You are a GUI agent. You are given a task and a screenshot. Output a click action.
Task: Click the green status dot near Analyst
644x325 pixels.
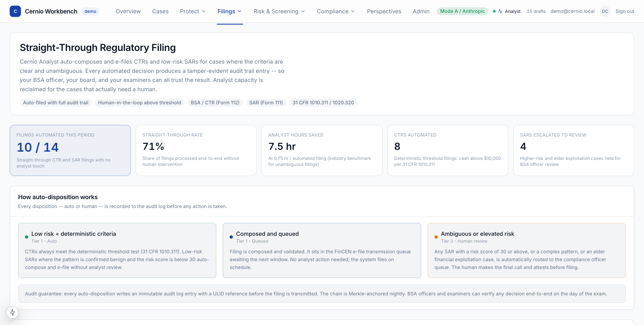click(x=494, y=11)
